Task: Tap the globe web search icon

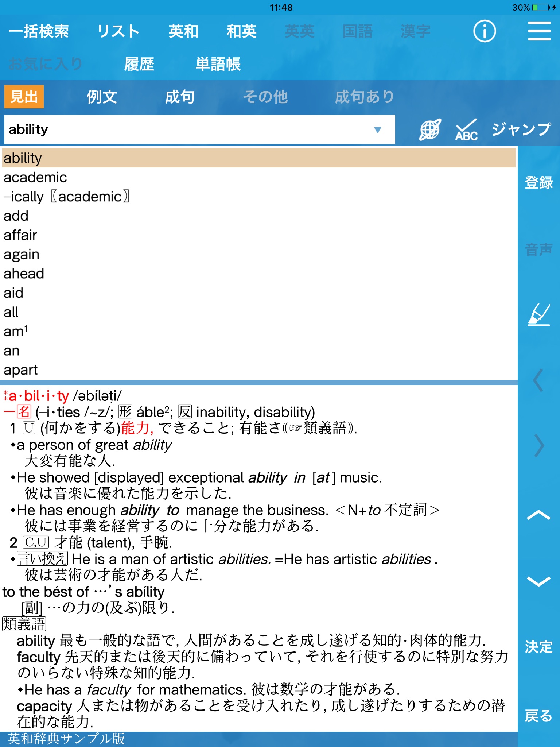Action: [x=430, y=129]
